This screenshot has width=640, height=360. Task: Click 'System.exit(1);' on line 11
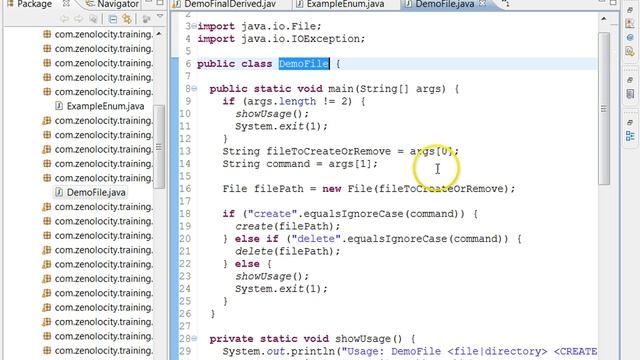pyautogui.click(x=281, y=127)
